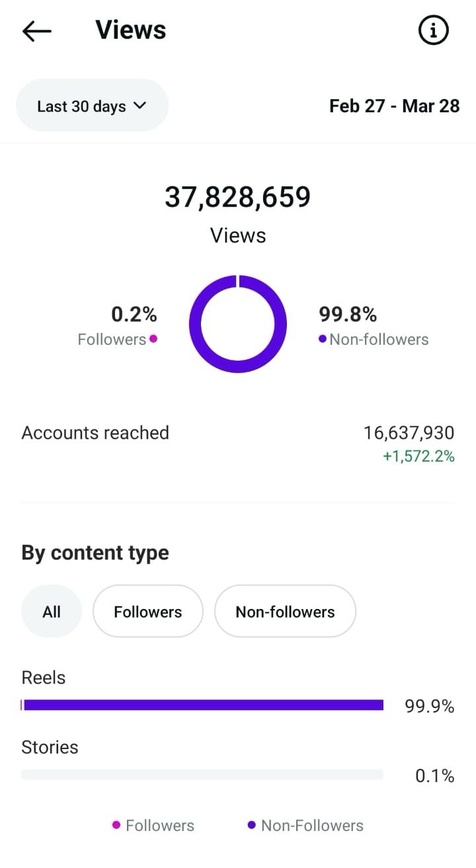
Task: Tap the Reels purple progress bar
Action: point(202,705)
